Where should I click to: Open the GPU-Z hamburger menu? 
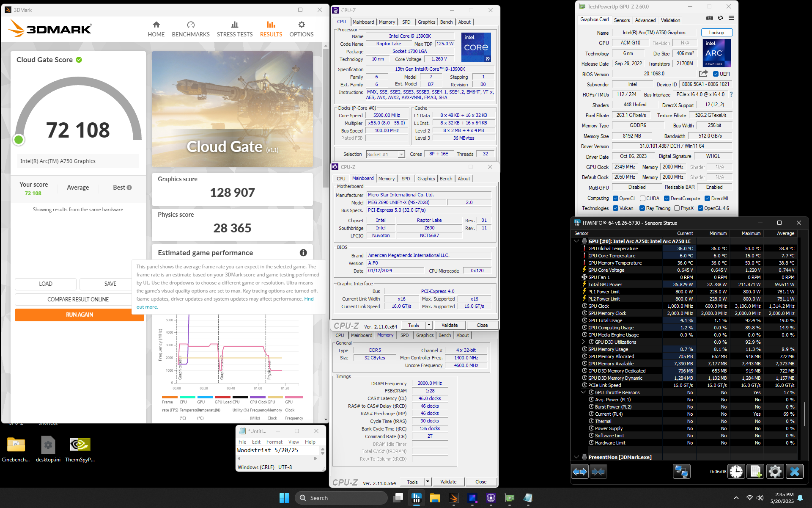(x=731, y=18)
